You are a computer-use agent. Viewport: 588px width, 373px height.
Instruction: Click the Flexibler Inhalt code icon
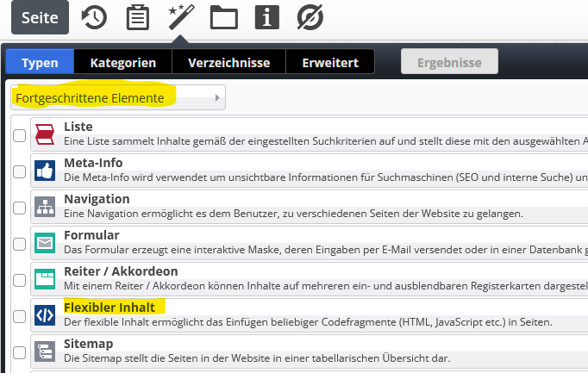click(45, 315)
